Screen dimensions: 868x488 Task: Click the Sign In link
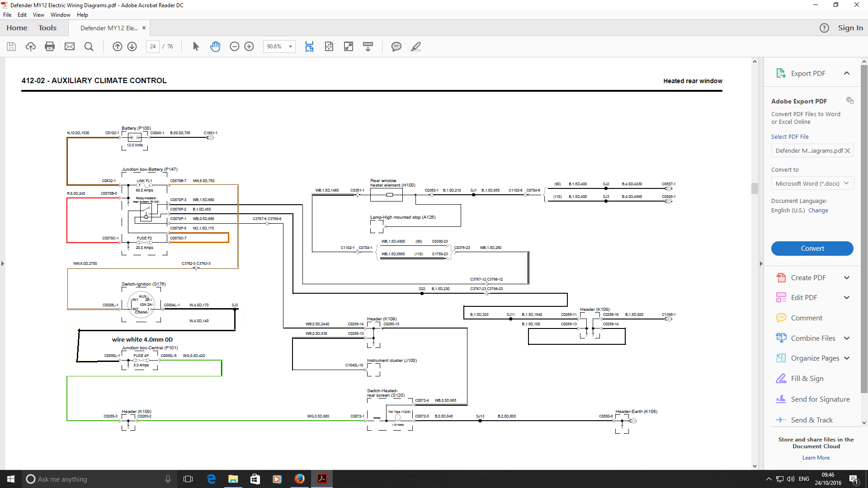[x=850, y=28]
